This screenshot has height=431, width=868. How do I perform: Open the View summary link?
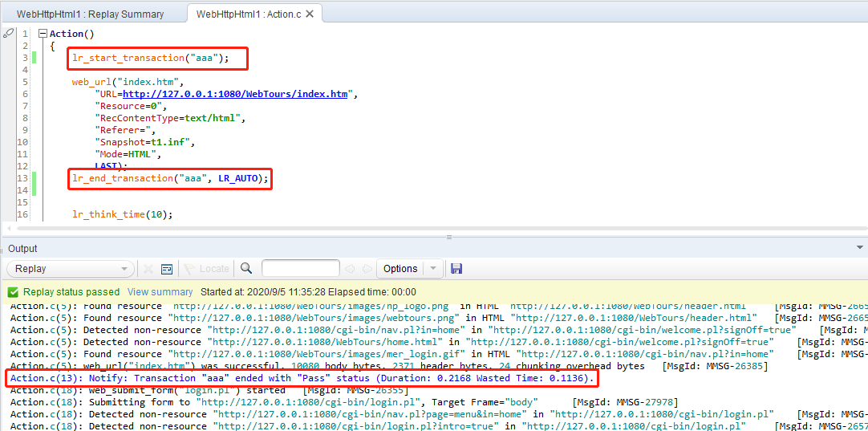160,292
